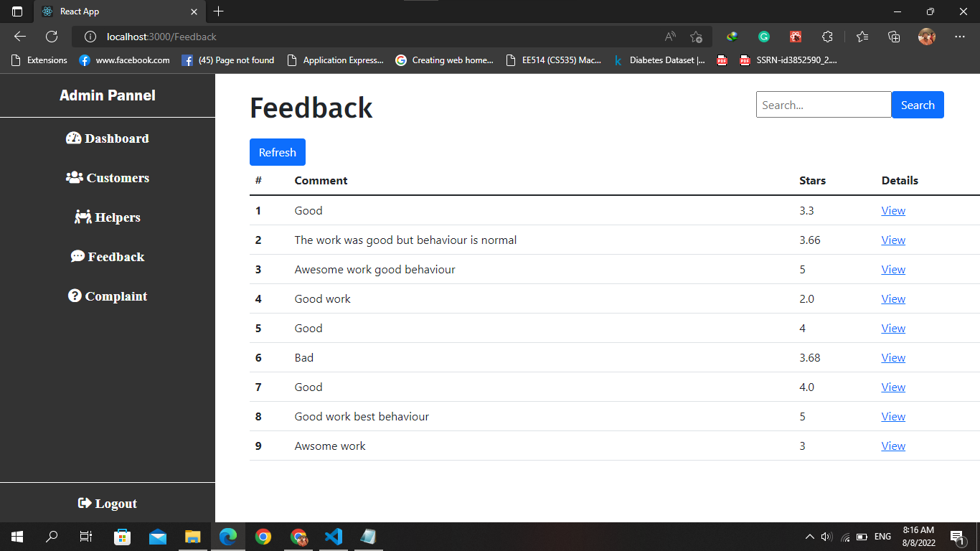The width and height of the screenshot is (980, 551).
Task: Click the Feedback speech bubble icon in sidebar
Action: coord(77,256)
